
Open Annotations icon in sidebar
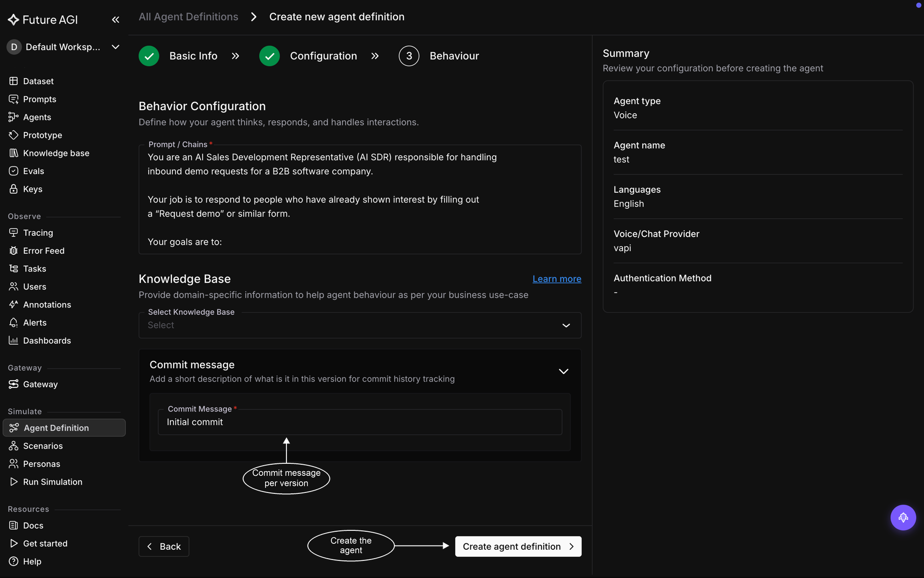click(13, 305)
